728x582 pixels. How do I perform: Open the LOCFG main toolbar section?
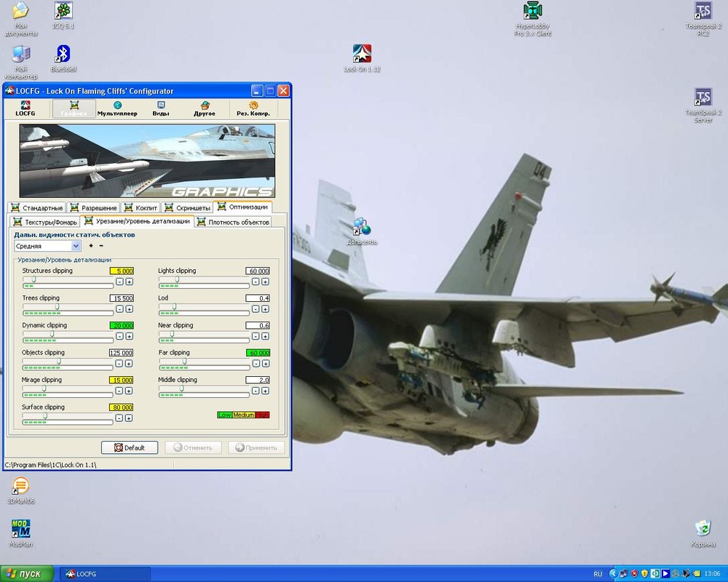pos(25,109)
